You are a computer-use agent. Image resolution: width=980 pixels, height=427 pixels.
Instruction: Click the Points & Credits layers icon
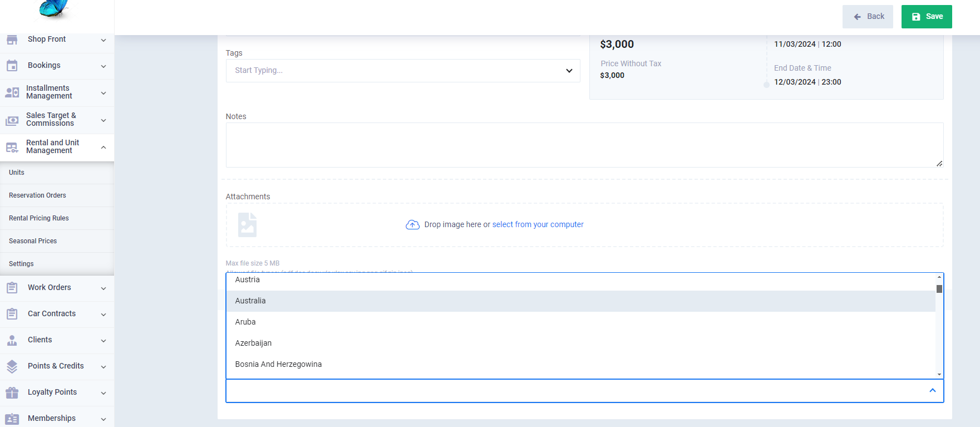pos(12,366)
